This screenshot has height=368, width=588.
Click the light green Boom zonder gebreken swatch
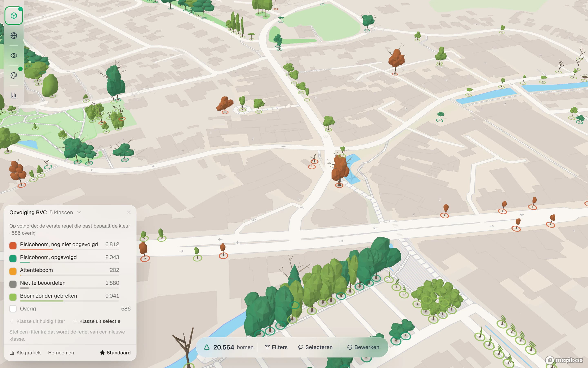[x=13, y=297]
